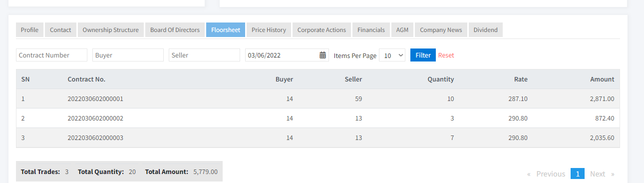This screenshot has height=183, width=644.
Task: Open the Company News tab
Action: tap(441, 30)
